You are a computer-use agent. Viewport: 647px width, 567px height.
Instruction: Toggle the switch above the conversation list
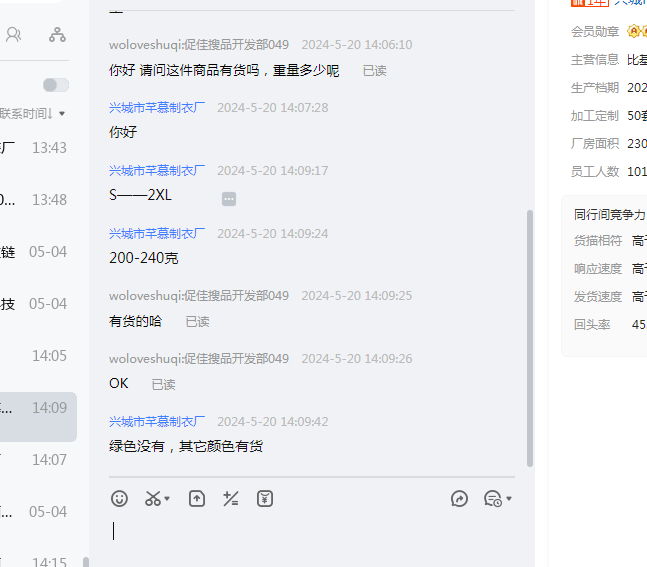click(x=56, y=85)
